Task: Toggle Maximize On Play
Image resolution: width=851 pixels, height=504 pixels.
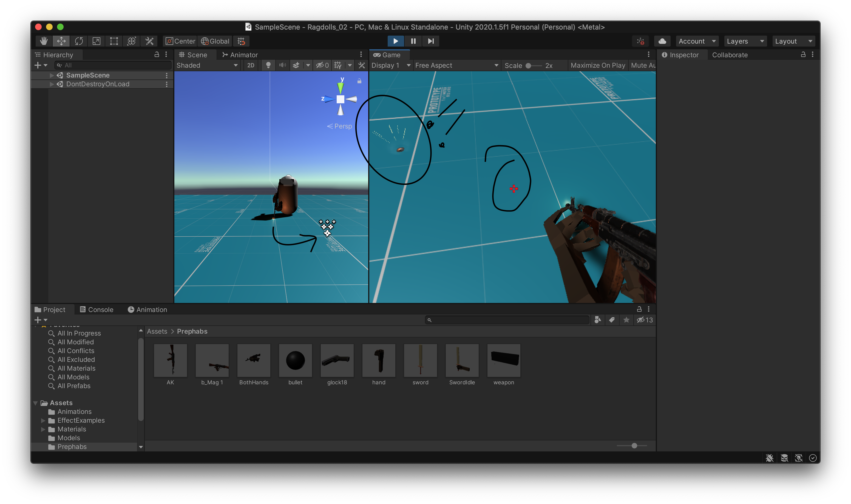Action: pos(598,65)
